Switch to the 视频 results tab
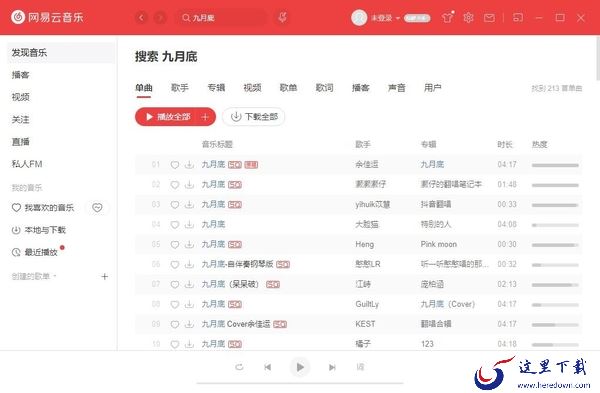This screenshot has height=393, width=600. (x=252, y=88)
